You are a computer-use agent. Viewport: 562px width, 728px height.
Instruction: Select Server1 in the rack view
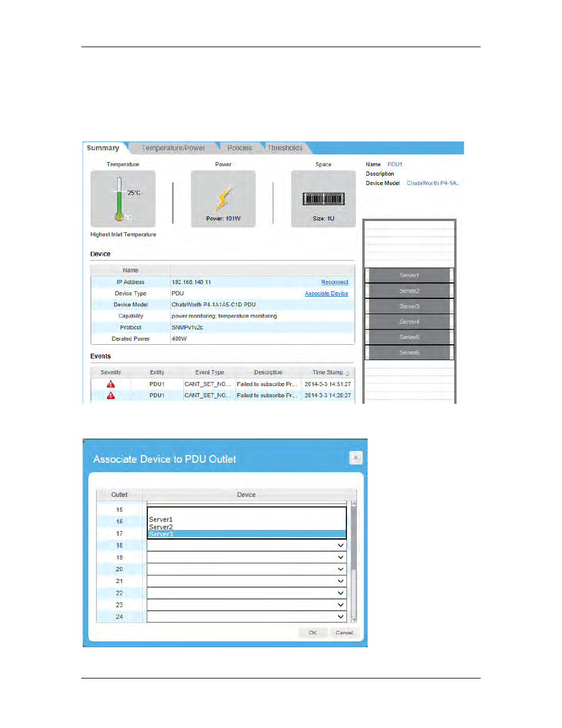[409, 275]
